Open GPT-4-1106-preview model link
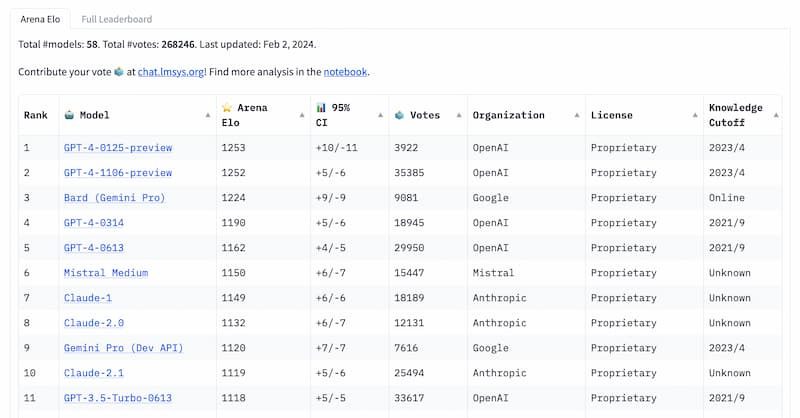The width and height of the screenshot is (800, 418). coord(118,173)
